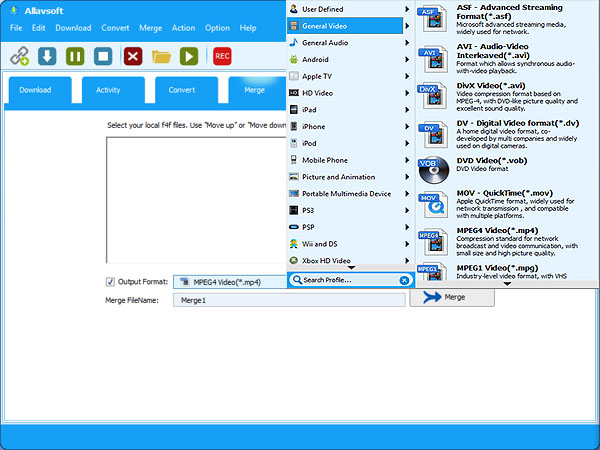
Task: Click the paste URL chain-link icon
Action: click(19, 56)
